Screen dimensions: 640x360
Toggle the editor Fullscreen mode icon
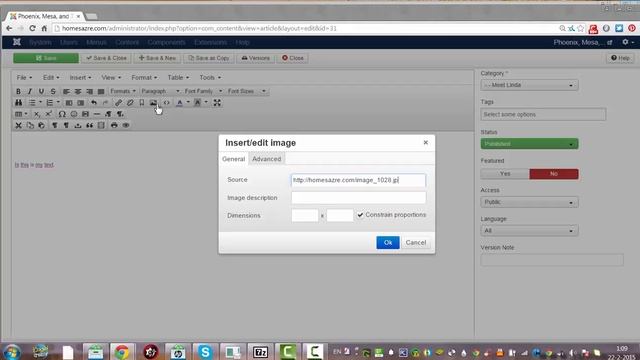click(x=217, y=103)
